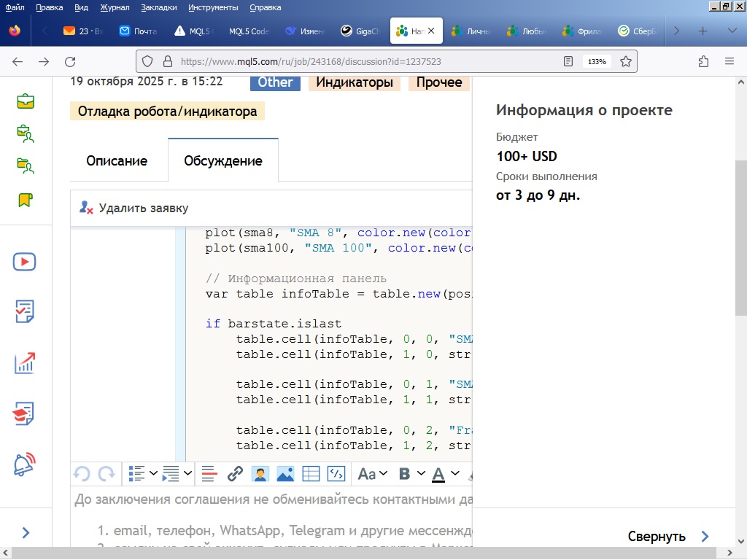Click the insert code block icon
747x560 pixels.
point(336,475)
